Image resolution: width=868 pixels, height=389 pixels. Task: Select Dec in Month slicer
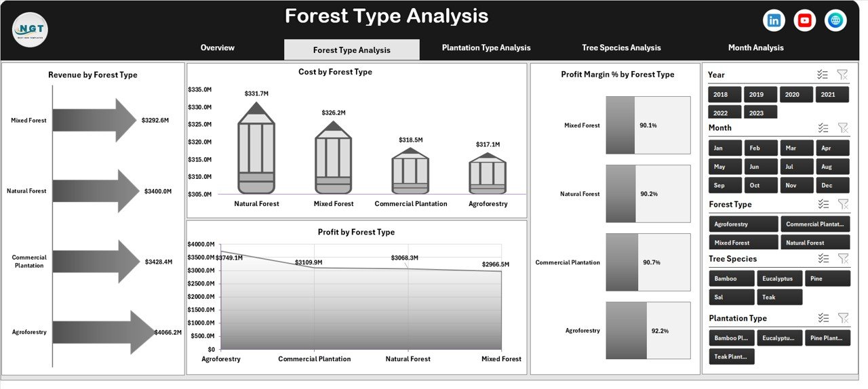[x=833, y=185]
